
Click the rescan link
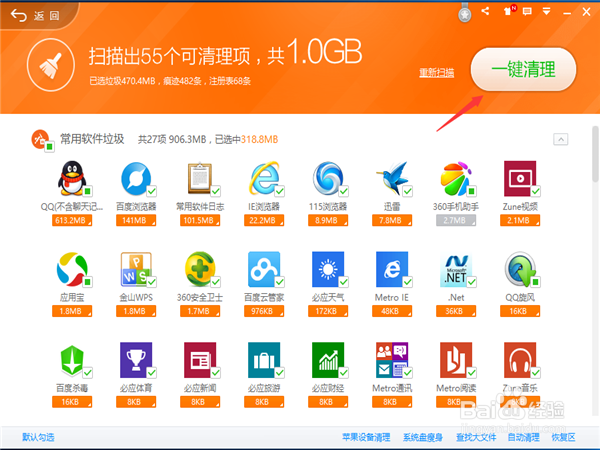click(437, 73)
